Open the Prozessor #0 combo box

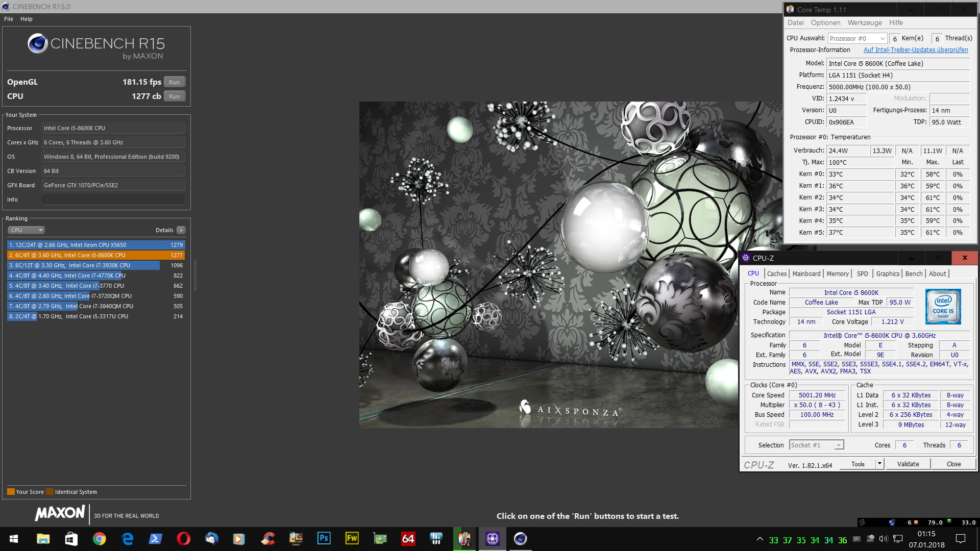[x=857, y=39]
